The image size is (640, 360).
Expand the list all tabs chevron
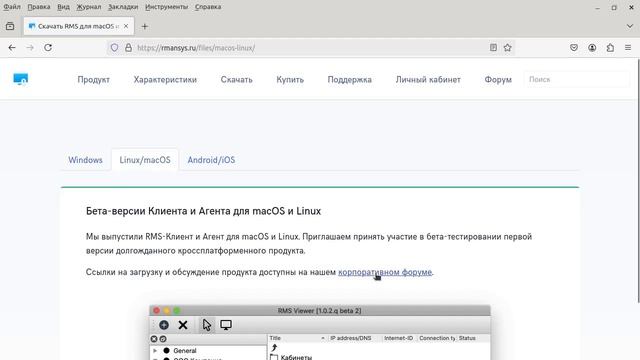tap(629, 26)
